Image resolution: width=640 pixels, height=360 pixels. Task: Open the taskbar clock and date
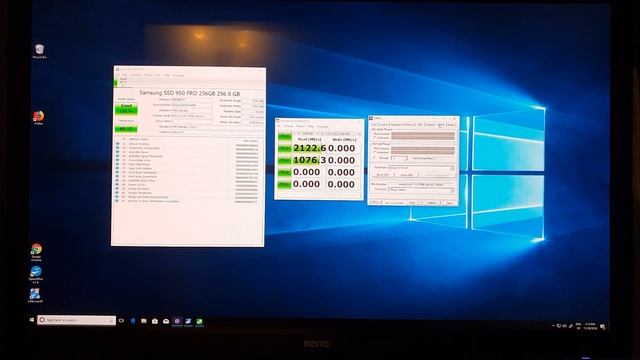[x=590, y=326]
